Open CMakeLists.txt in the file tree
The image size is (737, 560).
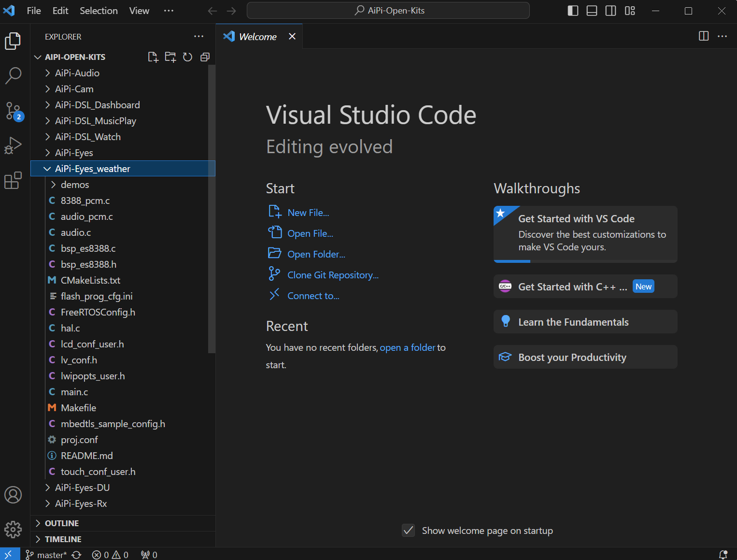(x=123, y=280)
